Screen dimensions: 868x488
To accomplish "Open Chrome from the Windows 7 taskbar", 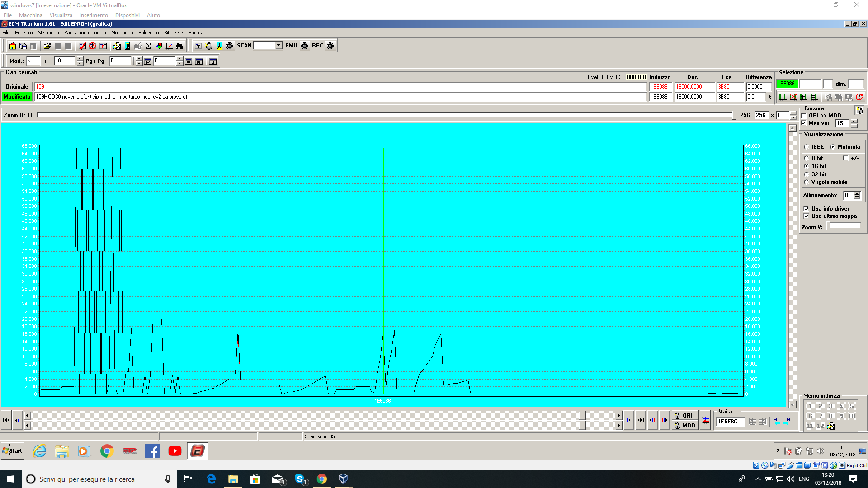I will [x=107, y=451].
